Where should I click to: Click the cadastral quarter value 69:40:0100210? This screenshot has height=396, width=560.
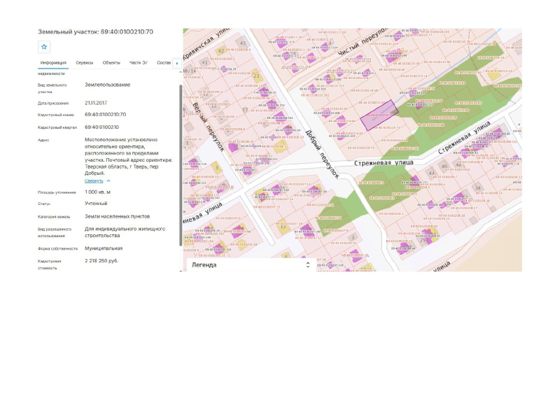pos(102,127)
